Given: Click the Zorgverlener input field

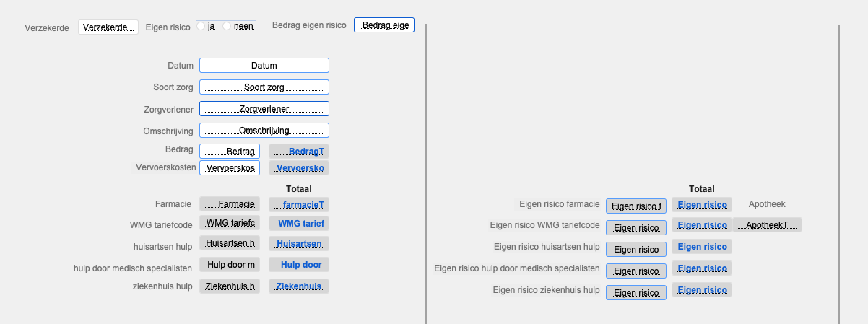Looking at the screenshot, I should (264, 109).
